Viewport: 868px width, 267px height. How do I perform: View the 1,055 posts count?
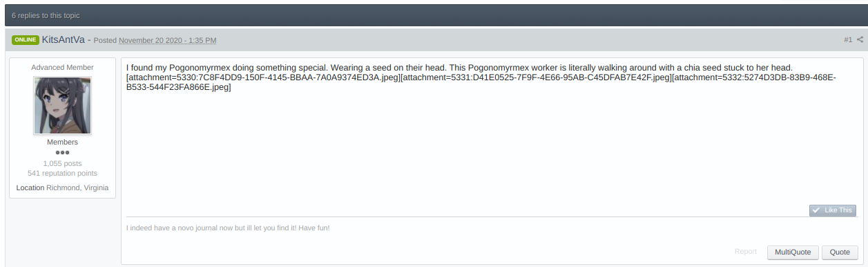pyautogui.click(x=62, y=163)
